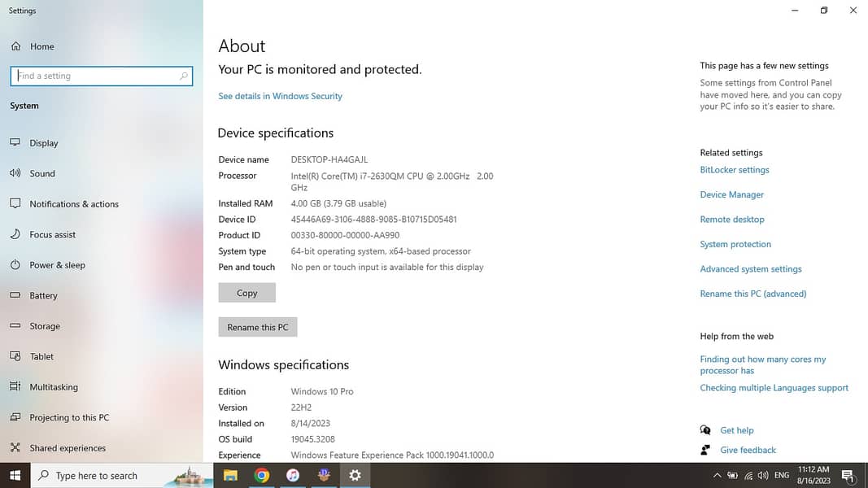Image resolution: width=868 pixels, height=488 pixels.
Task: Open the Display settings page
Action: [x=44, y=143]
